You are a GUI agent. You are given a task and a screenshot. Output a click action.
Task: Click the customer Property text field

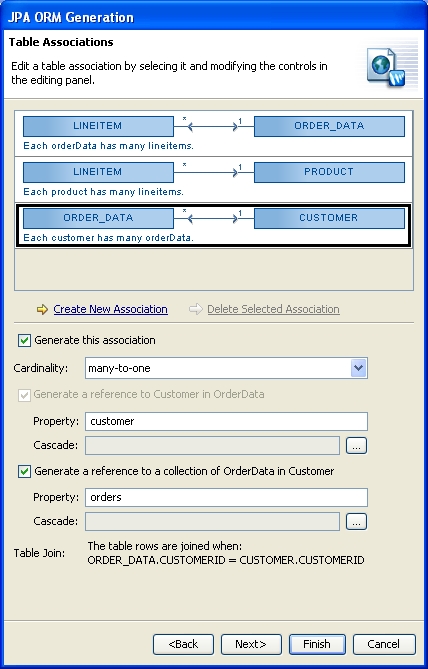[x=226, y=422]
